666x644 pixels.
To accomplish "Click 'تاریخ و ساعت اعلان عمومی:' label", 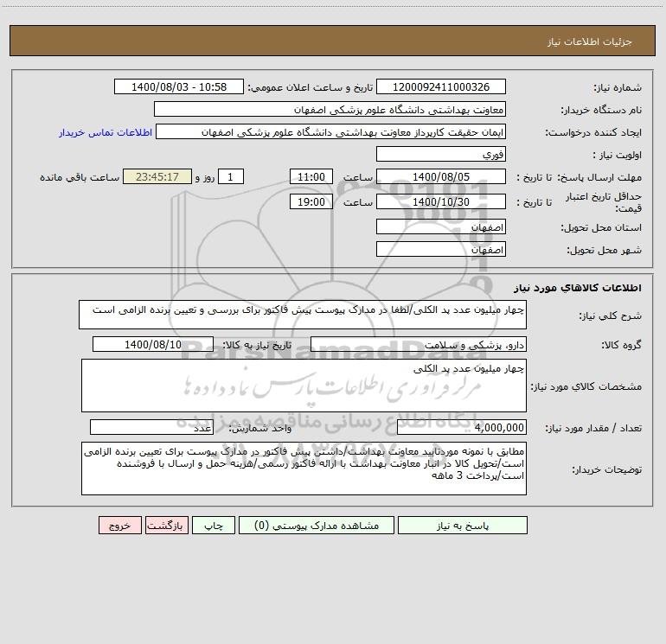I will point(310,87).
